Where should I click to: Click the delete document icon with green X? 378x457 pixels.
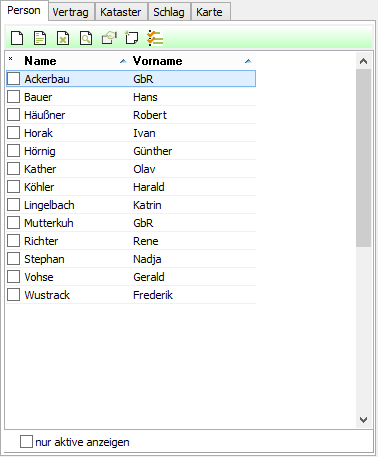63,38
